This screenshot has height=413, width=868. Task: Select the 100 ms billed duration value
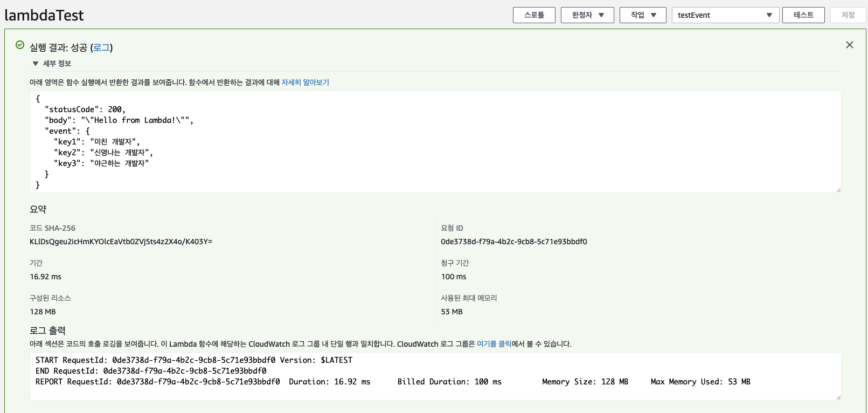tap(454, 277)
